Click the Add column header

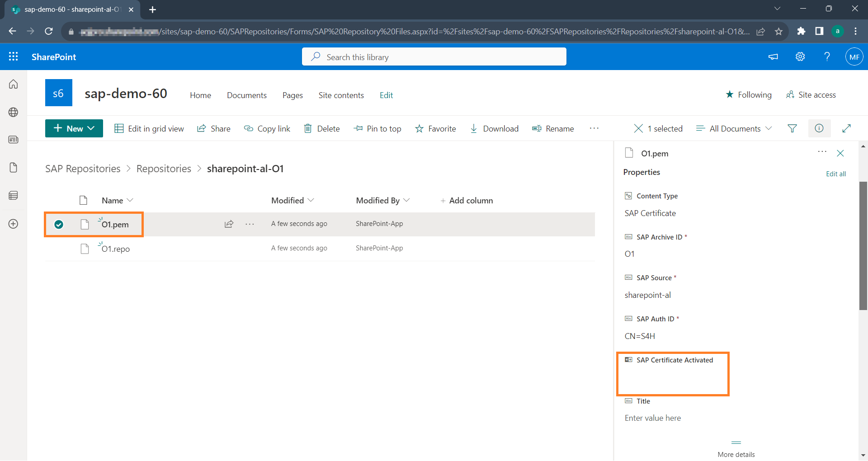(467, 200)
